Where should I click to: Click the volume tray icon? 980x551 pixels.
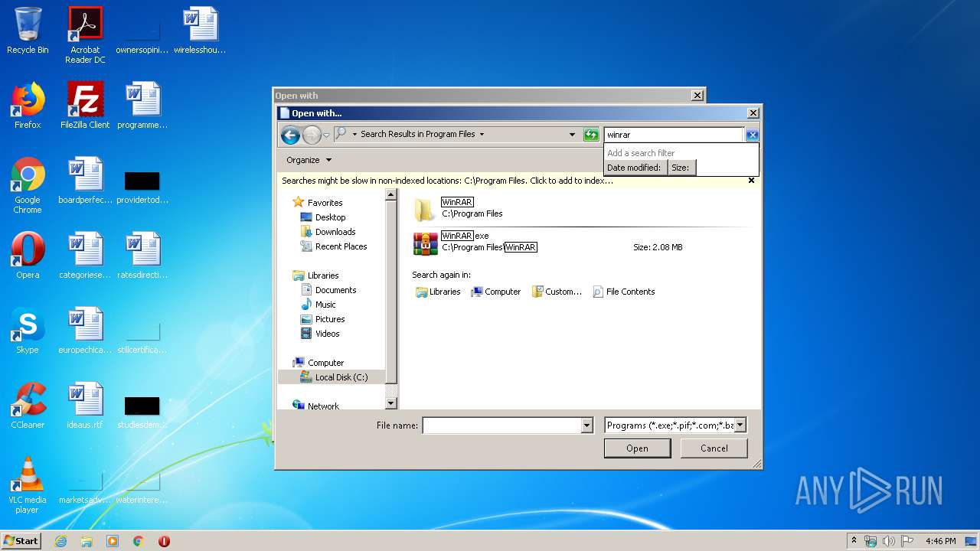point(889,541)
